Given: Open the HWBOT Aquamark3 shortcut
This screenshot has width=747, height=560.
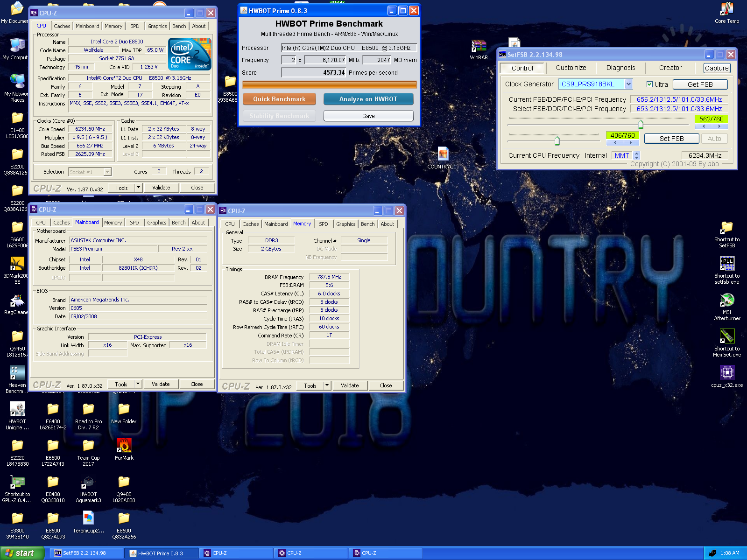Looking at the screenshot, I should (88, 489).
